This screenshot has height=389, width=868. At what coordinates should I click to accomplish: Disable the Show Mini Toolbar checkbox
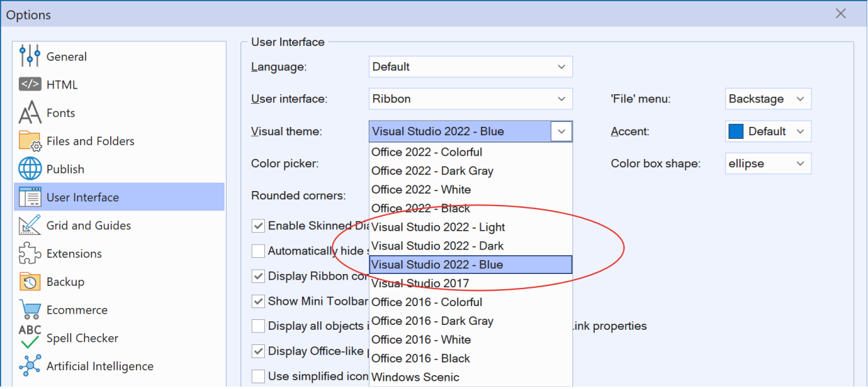(258, 301)
